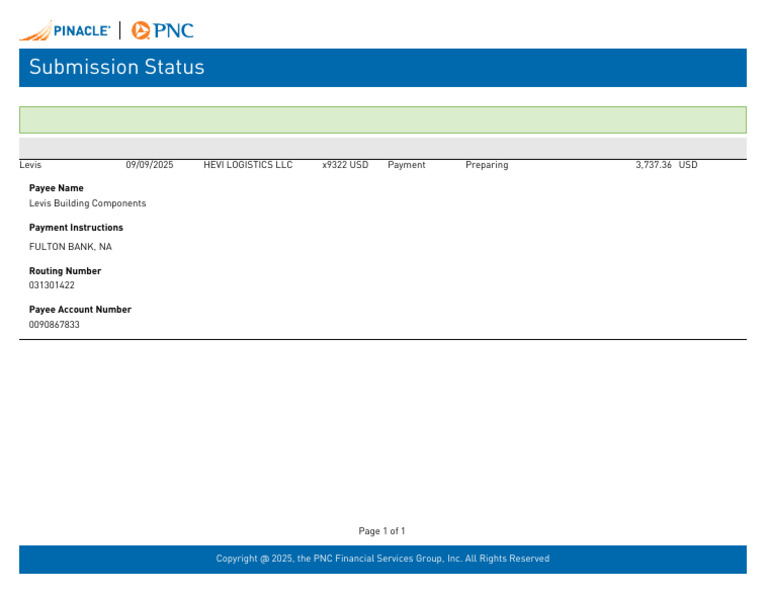Select the 'Levis' payment name cell

coord(30,165)
